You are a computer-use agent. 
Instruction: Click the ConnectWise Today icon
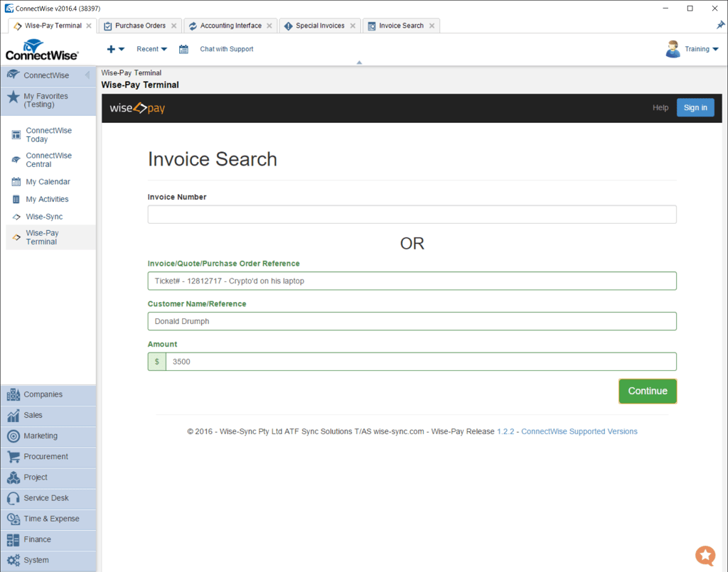pos(16,135)
